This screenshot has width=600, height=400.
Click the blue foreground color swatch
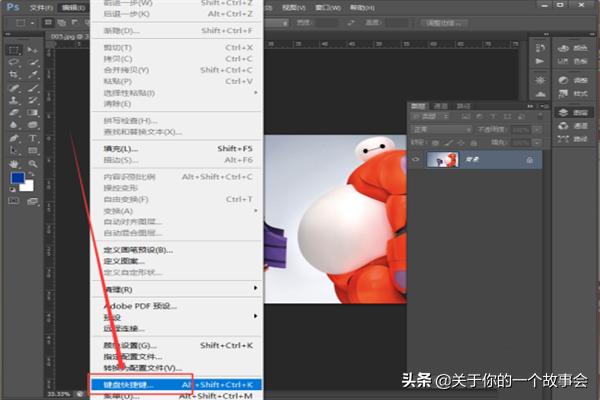point(17,180)
